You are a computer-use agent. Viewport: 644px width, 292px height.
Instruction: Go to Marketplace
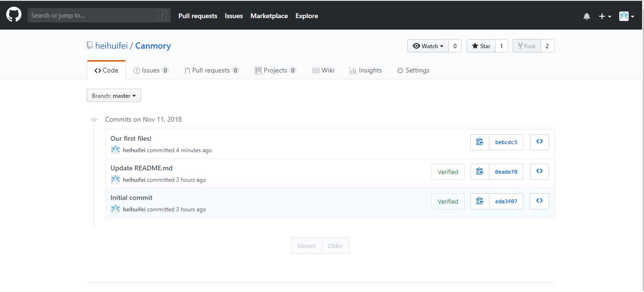269,16
